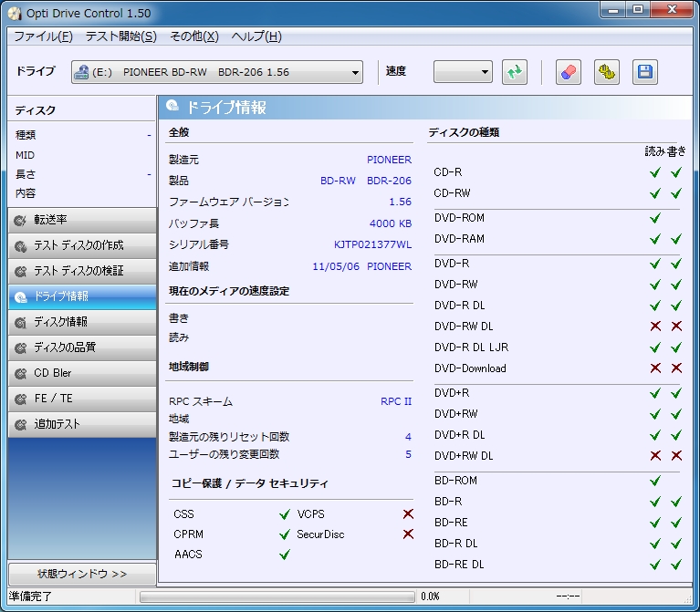Click the MID label in disc panel

pyautogui.click(x=25, y=155)
